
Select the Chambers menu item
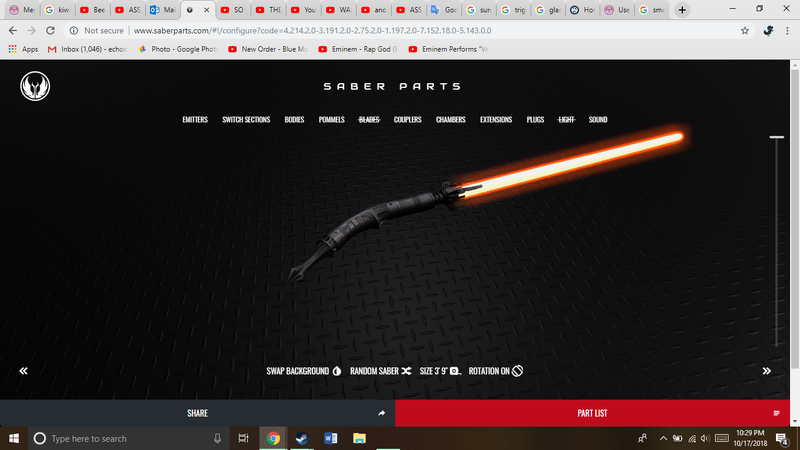coord(450,120)
